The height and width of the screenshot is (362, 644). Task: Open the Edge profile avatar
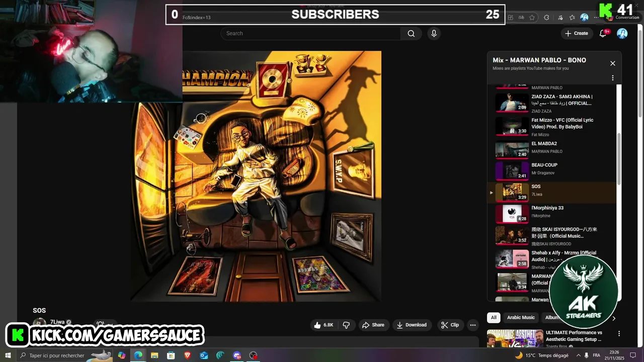tap(584, 17)
